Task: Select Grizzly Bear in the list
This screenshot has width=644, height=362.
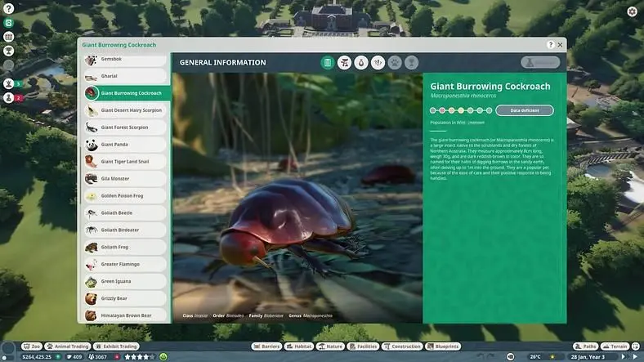Action: pyautogui.click(x=126, y=298)
